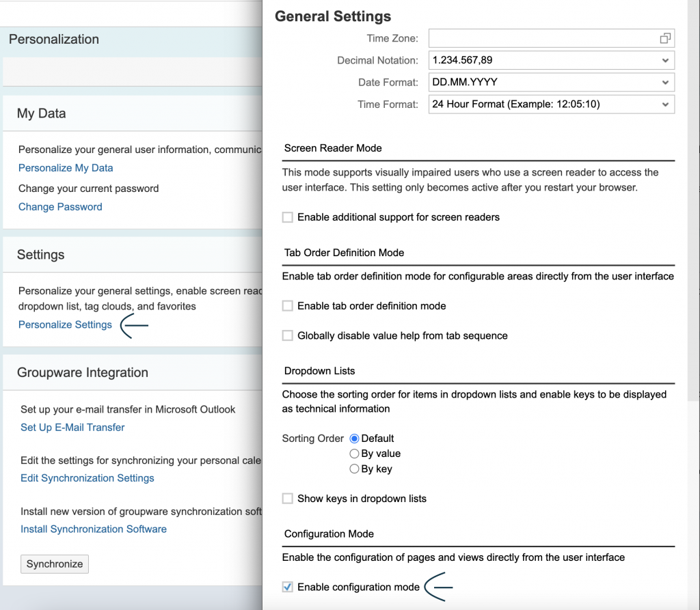Click the Configuration Mode section title
The height and width of the screenshot is (610, 700).
(329, 533)
